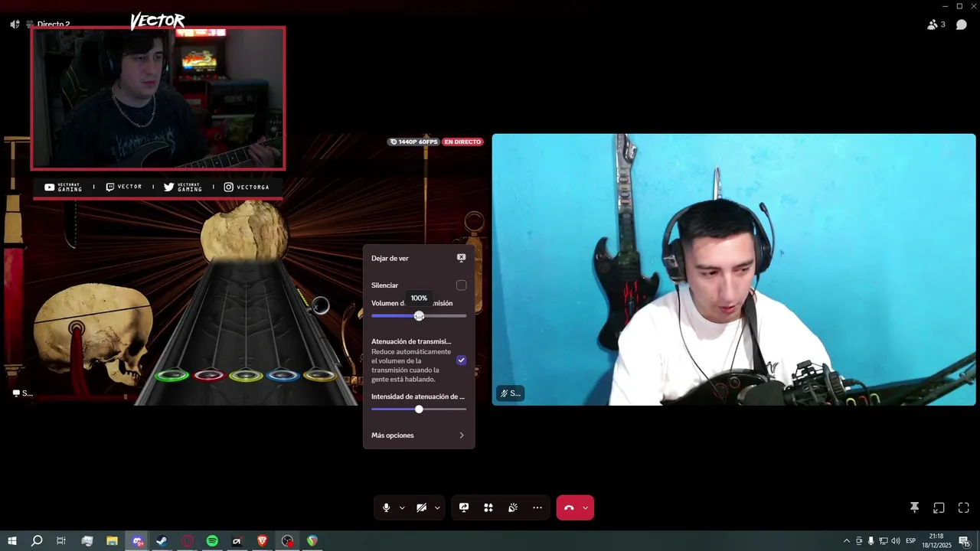Open microphone options dropdown arrow
This screenshot has width=980, height=551.
click(402, 508)
